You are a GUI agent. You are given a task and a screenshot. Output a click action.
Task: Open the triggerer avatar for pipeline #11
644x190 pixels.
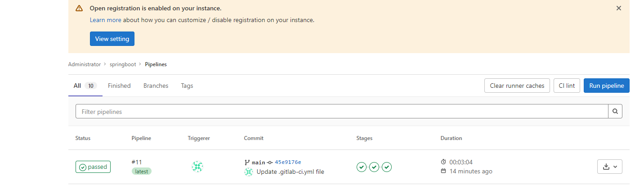[197, 167]
